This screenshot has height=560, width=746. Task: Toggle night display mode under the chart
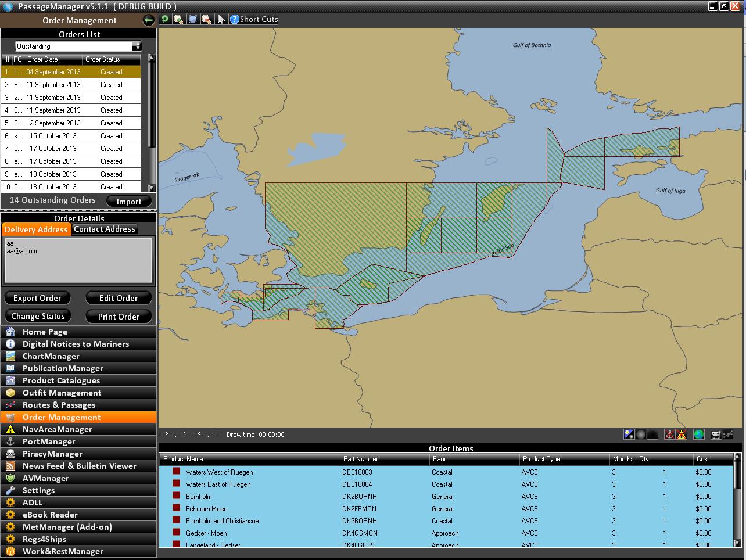tap(652, 434)
